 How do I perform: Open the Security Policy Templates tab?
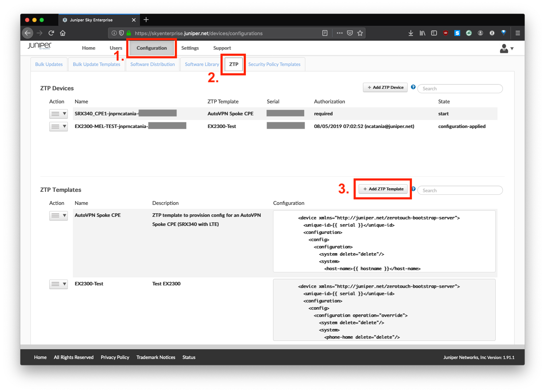(x=274, y=64)
